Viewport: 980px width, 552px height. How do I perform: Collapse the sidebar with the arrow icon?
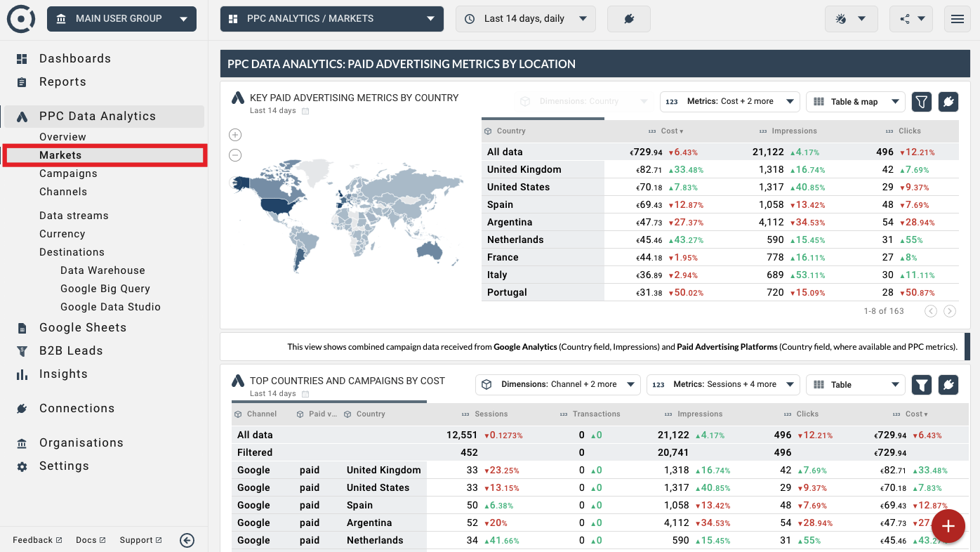[187, 540]
